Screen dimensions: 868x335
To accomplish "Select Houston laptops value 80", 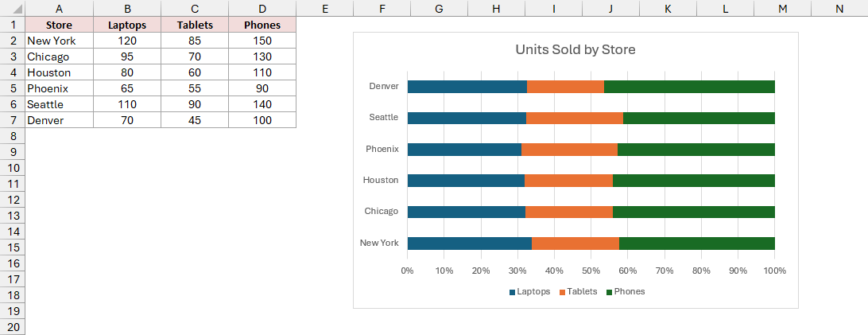I will point(127,72).
